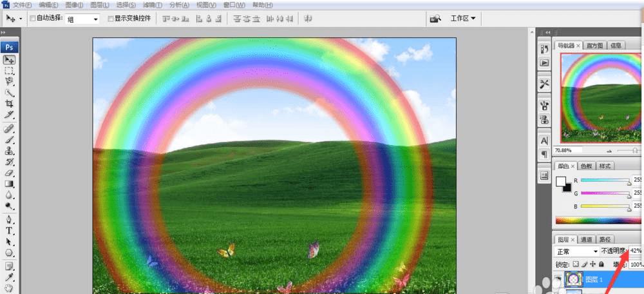644x294 pixels.
Task: Hide 图层 1 with its eye icon
Action: coord(558,280)
